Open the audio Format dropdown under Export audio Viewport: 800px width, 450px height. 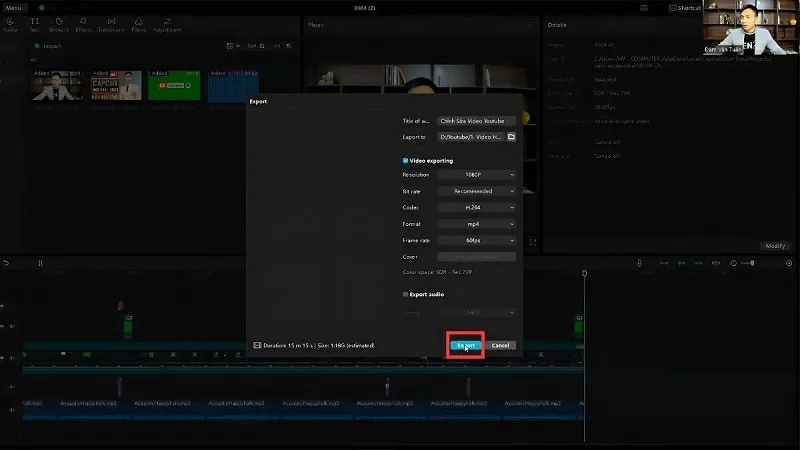(477, 312)
